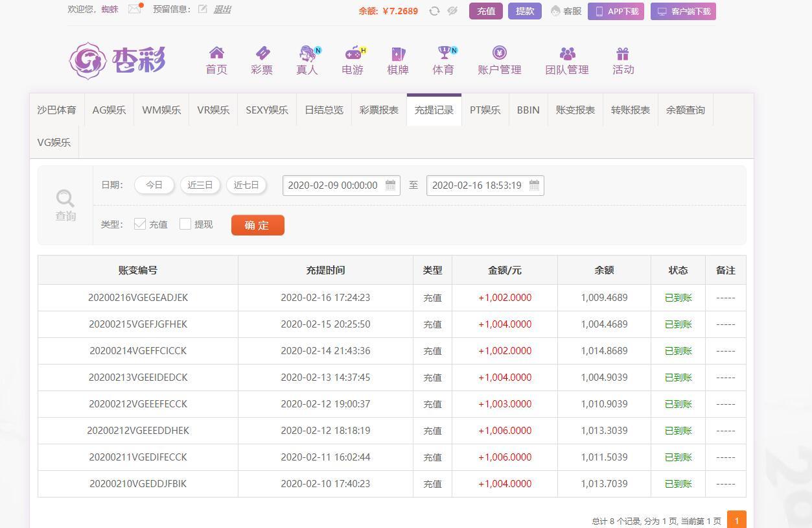Open 真人 live casino section

click(307, 61)
